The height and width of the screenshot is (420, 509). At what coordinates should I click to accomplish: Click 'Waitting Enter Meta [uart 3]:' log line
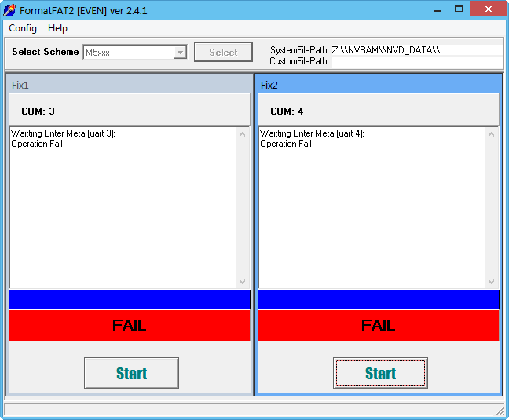coord(63,133)
